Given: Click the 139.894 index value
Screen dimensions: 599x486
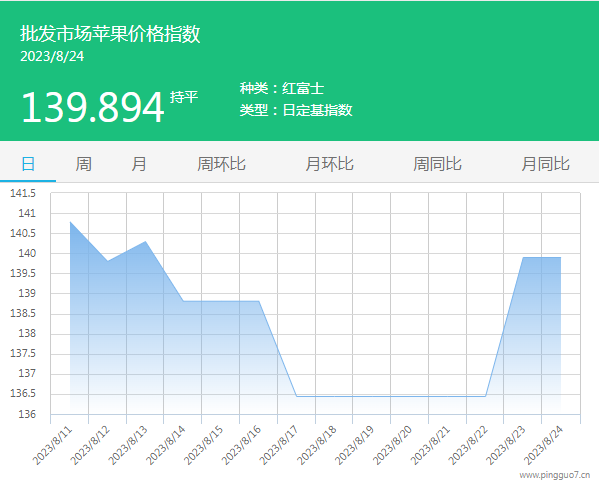Looking at the screenshot, I should (x=93, y=108).
